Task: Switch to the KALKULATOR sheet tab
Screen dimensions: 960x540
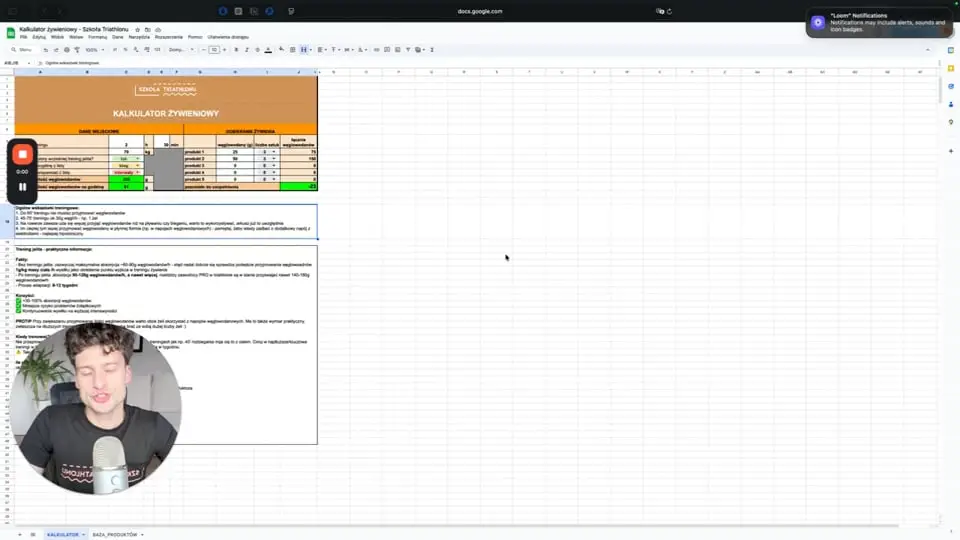Action: click(63, 534)
